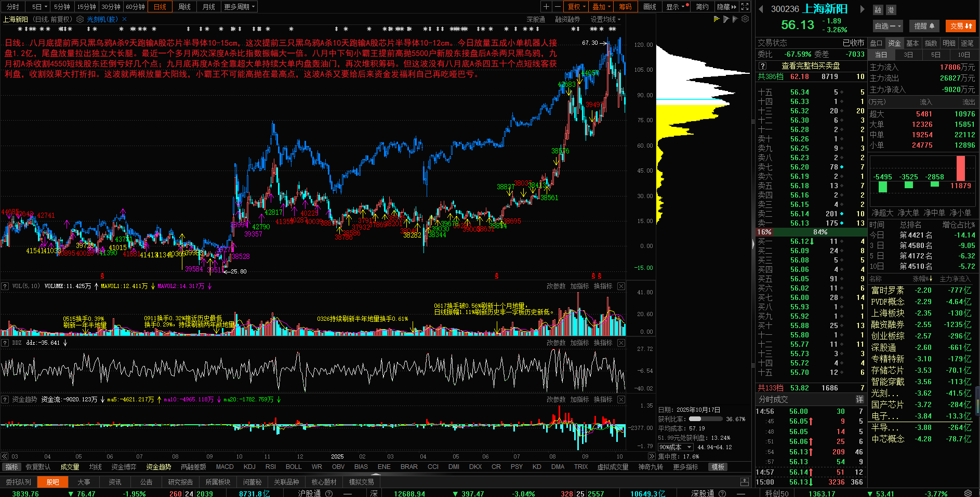Hide the right side panel
The width and height of the screenshot is (980, 497).
pyautogui.click(x=726, y=7)
